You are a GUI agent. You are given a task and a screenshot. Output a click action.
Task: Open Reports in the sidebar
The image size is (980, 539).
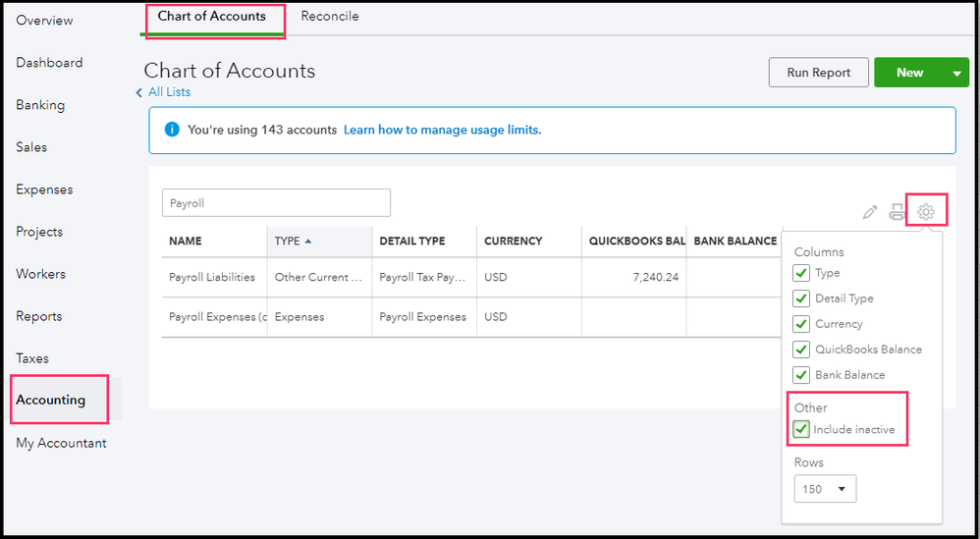[x=38, y=316]
